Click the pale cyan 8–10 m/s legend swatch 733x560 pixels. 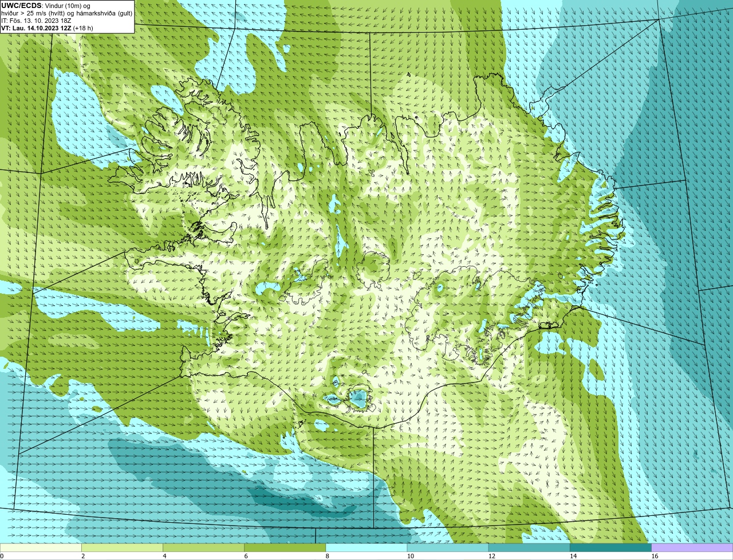(x=366, y=548)
